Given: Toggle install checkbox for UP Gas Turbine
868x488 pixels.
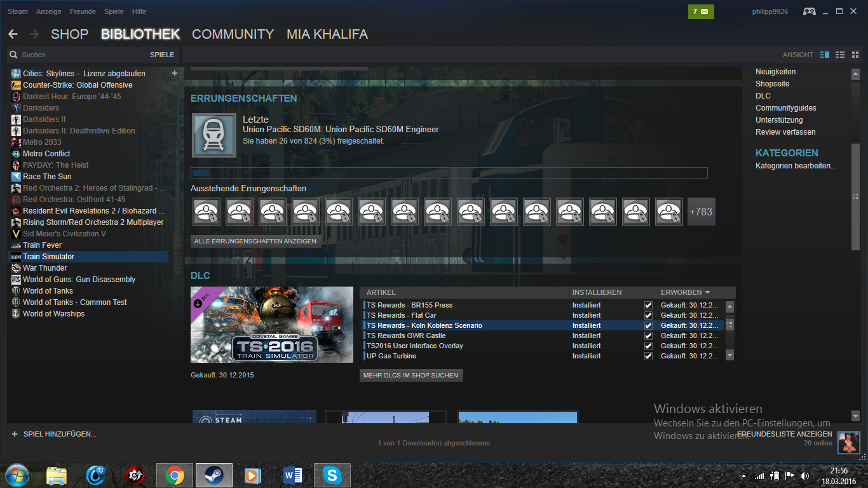Looking at the screenshot, I should coord(648,356).
